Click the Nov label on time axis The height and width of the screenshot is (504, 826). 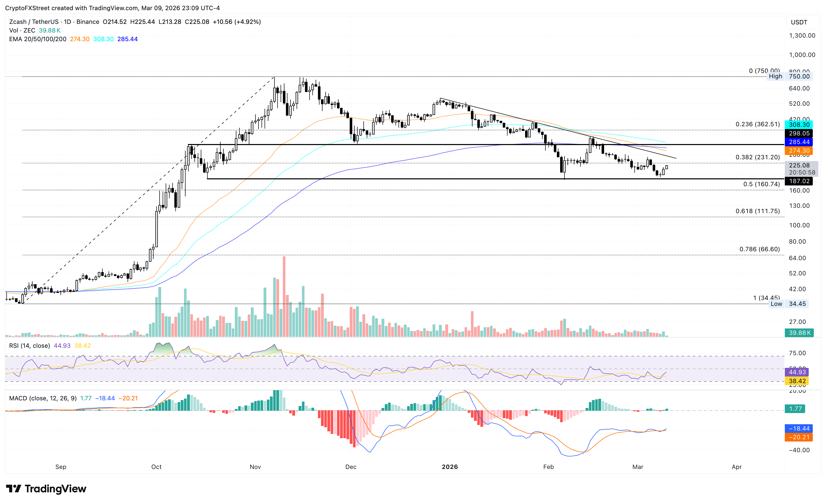[255, 467]
